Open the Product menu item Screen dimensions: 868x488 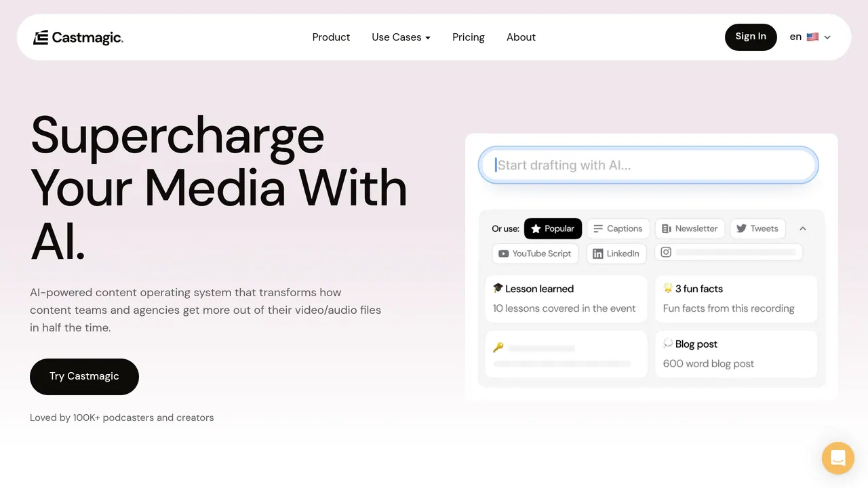click(x=331, y=37)
